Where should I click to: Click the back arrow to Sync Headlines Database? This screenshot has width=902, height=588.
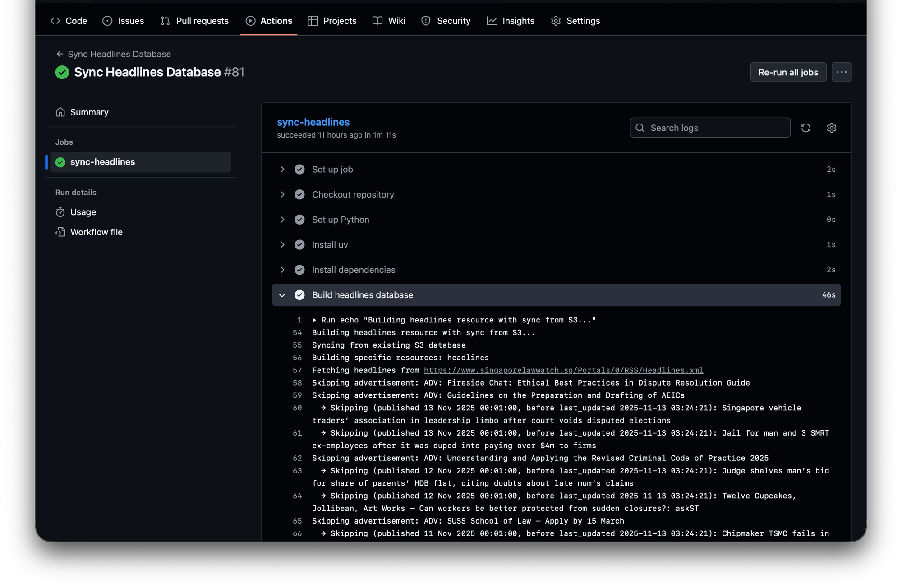coord(60,54)
